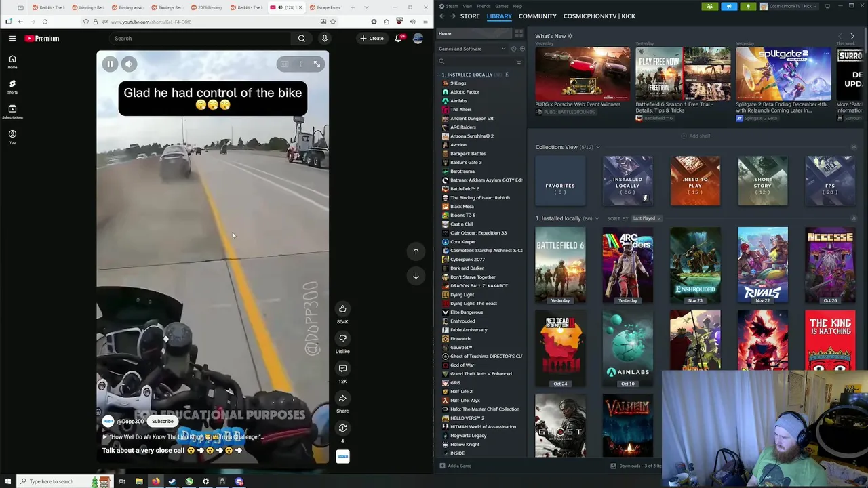Click Add shelf in the Steam library
This screenshot has height=488, width=868.
pos(696,136)
